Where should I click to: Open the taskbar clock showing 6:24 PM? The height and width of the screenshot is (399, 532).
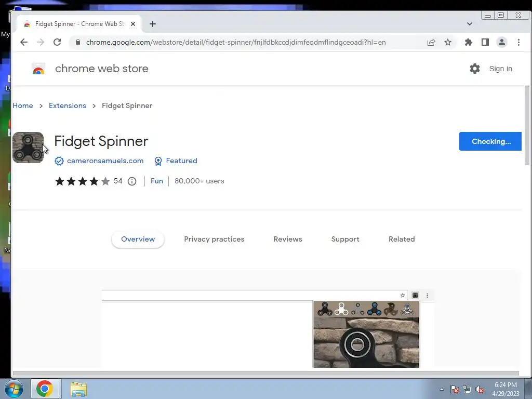(506, 389)
